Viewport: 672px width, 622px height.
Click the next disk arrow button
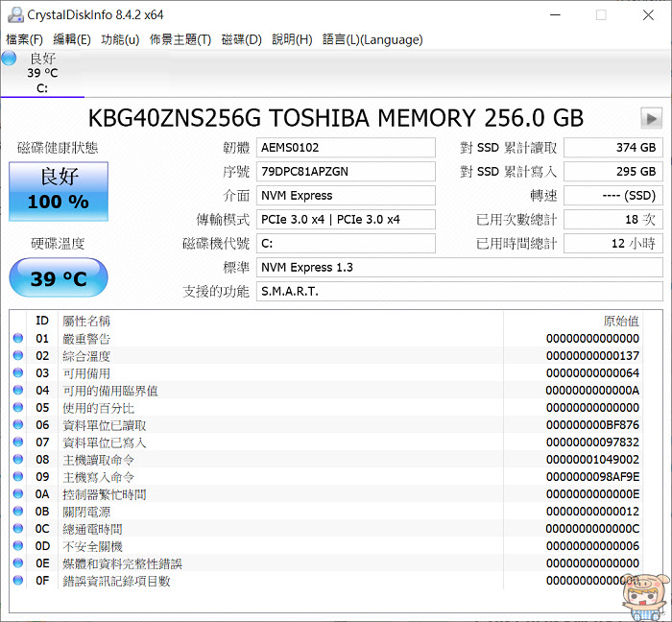coord(651,118)
